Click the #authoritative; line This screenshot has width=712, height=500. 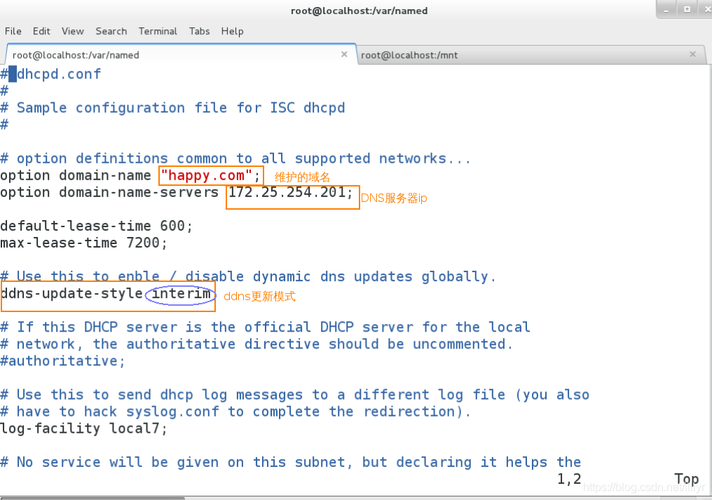62,361
